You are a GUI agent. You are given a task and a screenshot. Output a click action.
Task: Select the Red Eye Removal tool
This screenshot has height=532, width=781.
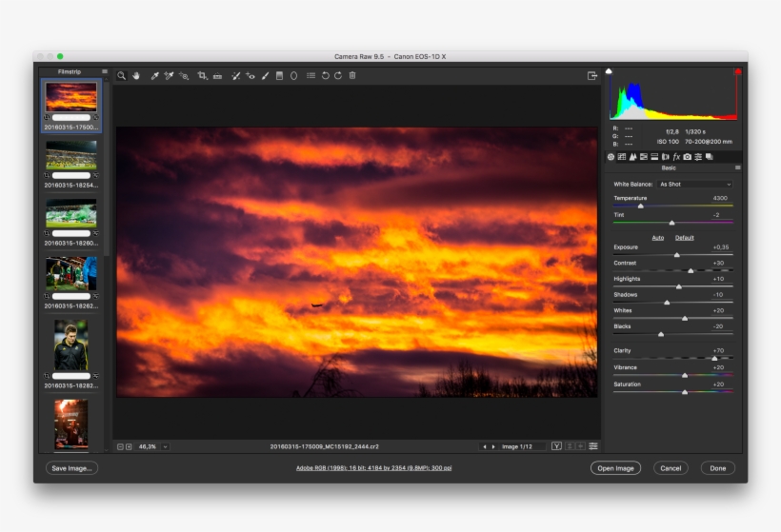[x=250, y=75]
